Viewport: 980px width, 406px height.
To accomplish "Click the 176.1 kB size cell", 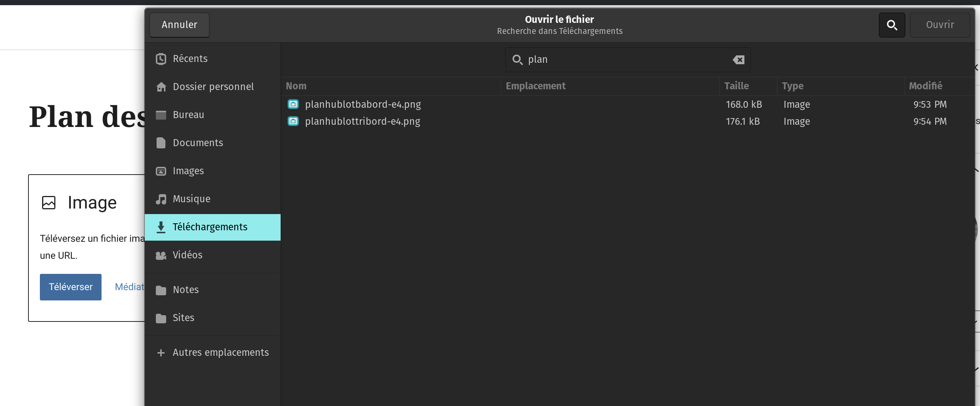I will point(742,122).
